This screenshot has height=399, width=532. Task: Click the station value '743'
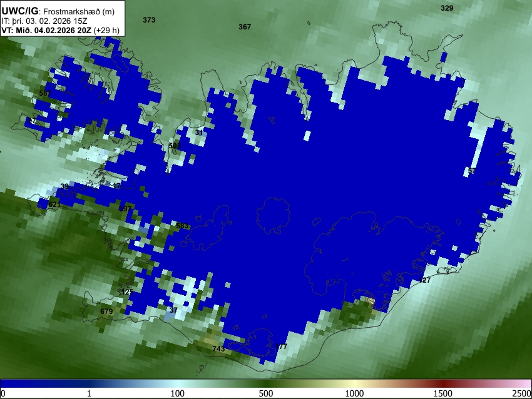pos(218,349)
